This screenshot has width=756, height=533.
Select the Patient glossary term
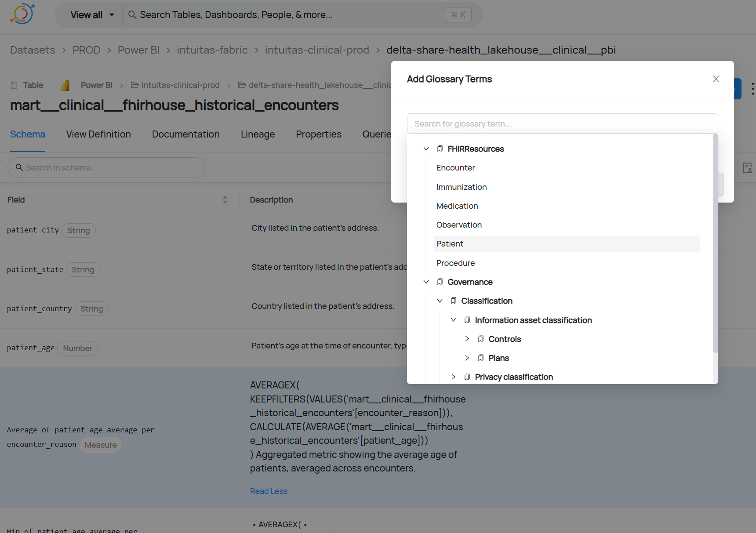coord(450,244)
